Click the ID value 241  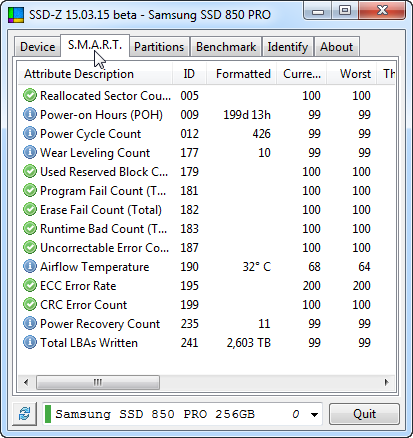coord(189,343)
